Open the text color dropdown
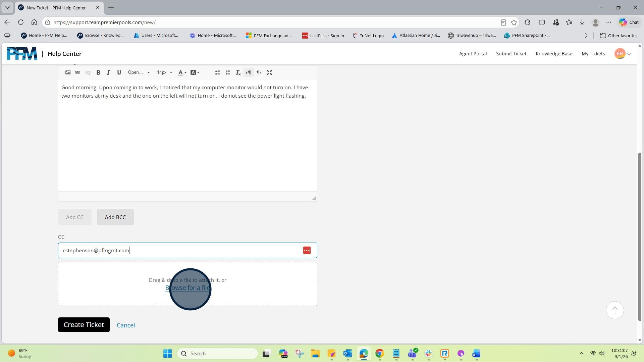 pyautogui.click(x=182, y=72)
